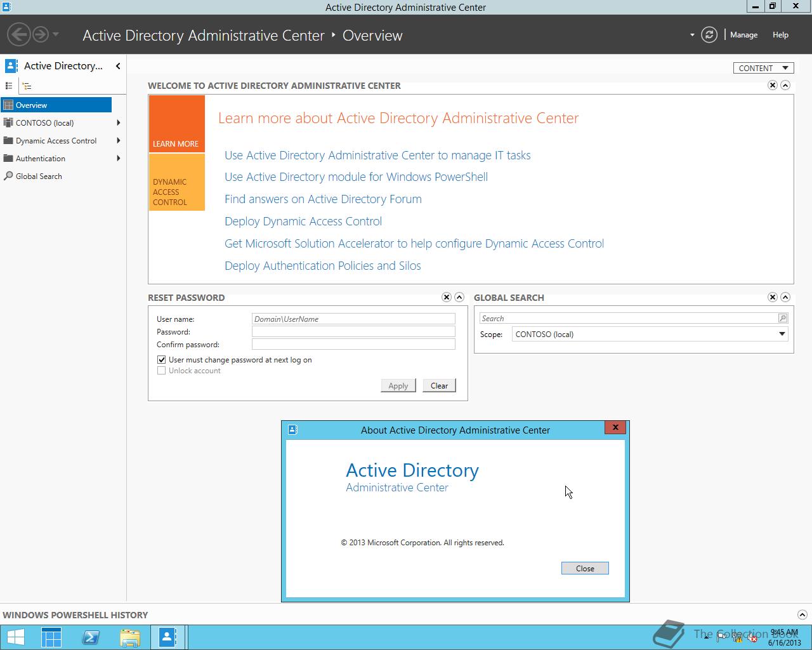Image resolution: width=812 pixels, height=650 pixels.
Task: Uncheck 'User must change password at next log on'
Action: pos(161,359)
